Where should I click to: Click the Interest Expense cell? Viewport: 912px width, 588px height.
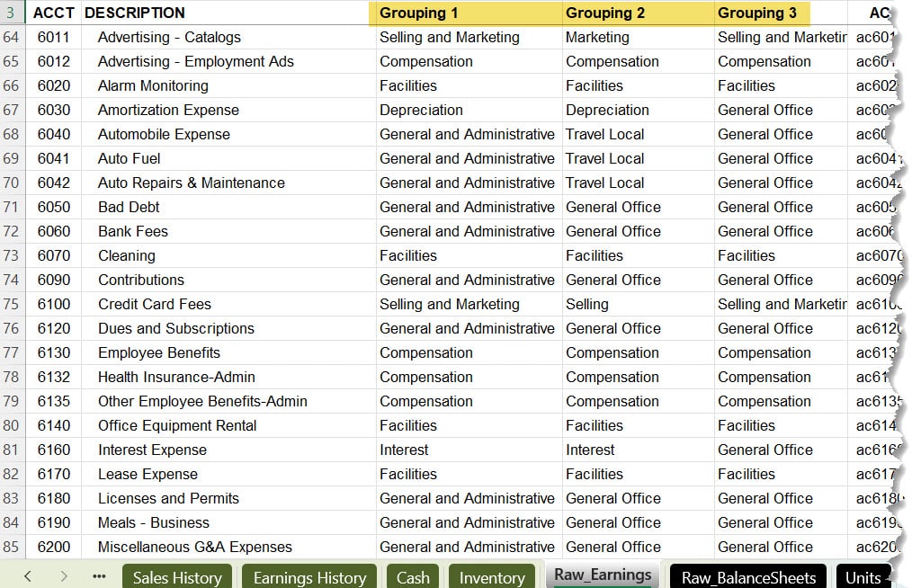click(x=228, y=450)
